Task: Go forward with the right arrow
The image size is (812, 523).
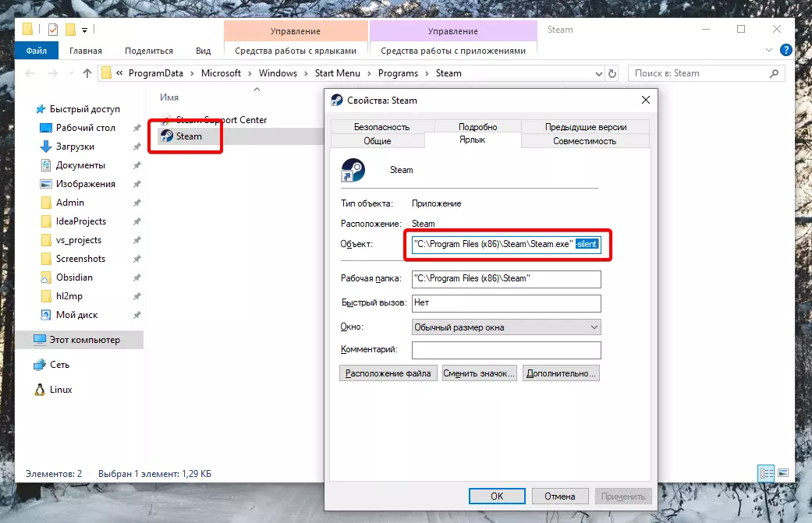Action: (x=53, y=73)
